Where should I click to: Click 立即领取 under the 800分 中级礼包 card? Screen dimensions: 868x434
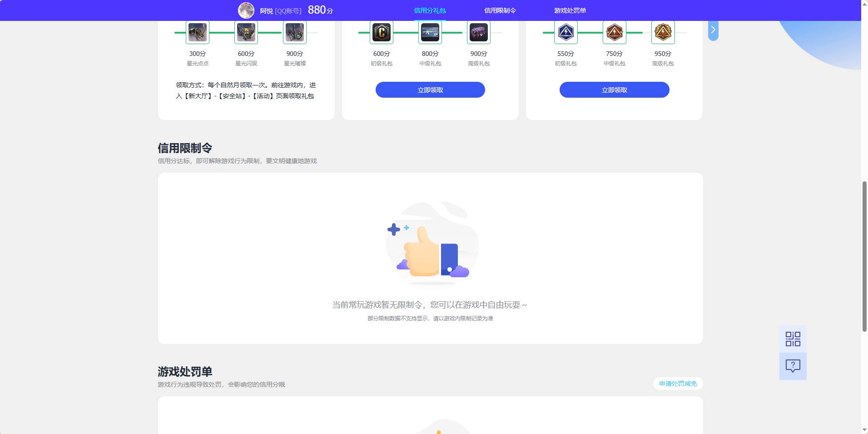[430, 90]
